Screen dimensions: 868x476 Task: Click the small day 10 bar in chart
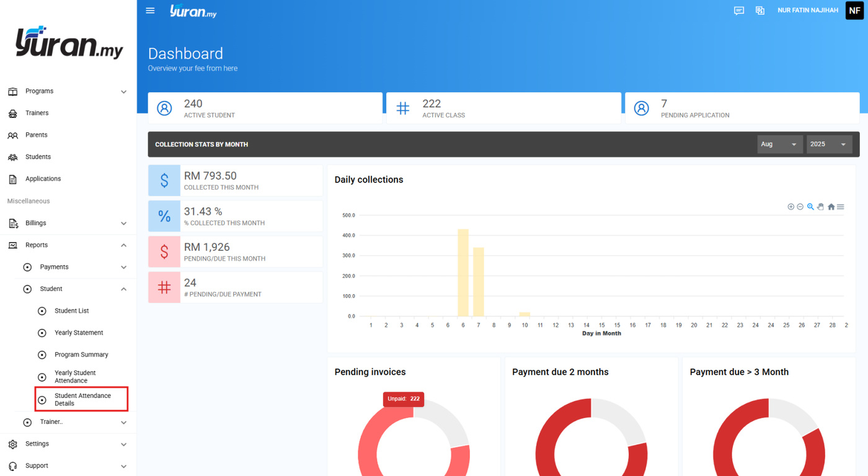pos(525,314)
